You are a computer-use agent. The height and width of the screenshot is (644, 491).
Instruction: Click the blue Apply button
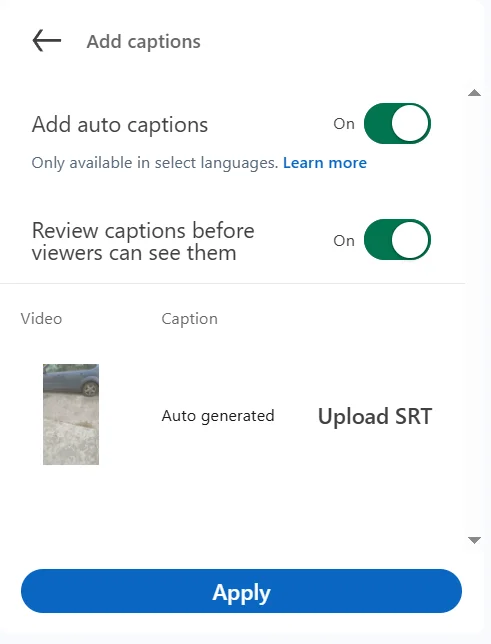tap(242, 591)
